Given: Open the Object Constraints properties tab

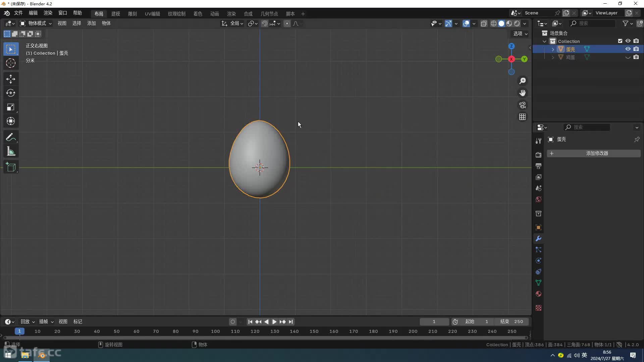Looking at the screenshot, I should [x=538, y=272].
